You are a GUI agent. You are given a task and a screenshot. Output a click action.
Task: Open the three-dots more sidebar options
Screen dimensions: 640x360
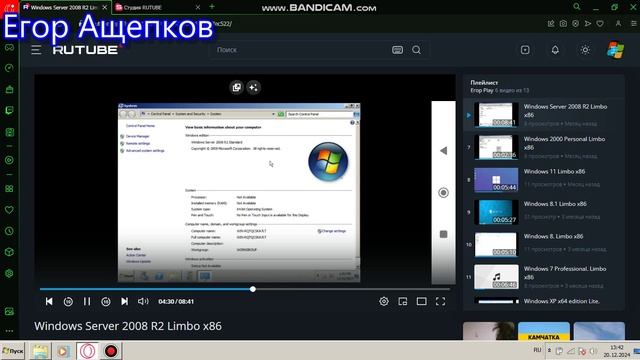[x=9, y=331]
